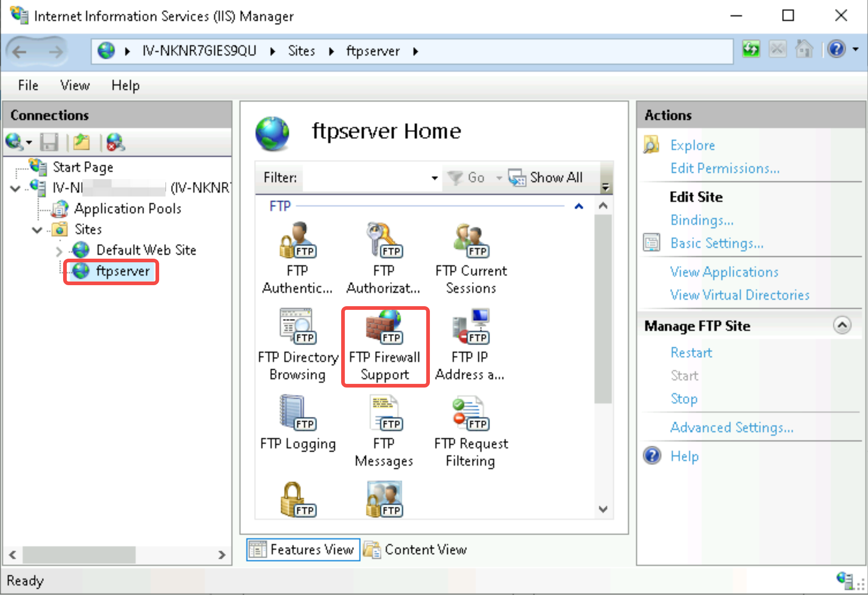This screenshot has height=595, width=868.
Task: Open the FTP padlock icon in bottom row
Action: pos(298,499)
